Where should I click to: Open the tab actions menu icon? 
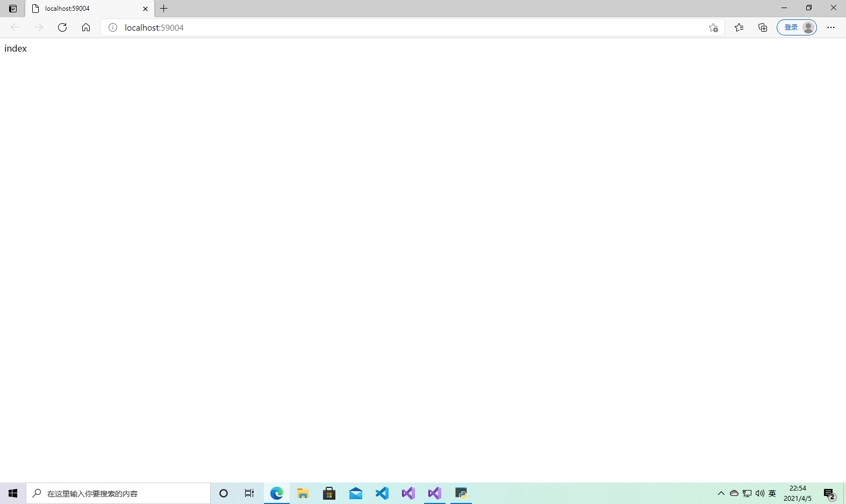[13, 9]
